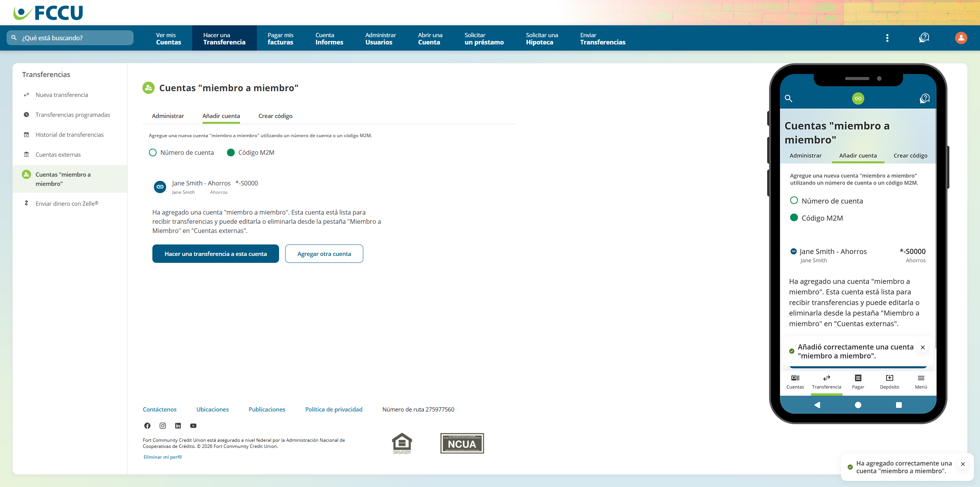Click the FCCU logo
The image size is (980, 487).
point(48,13)
